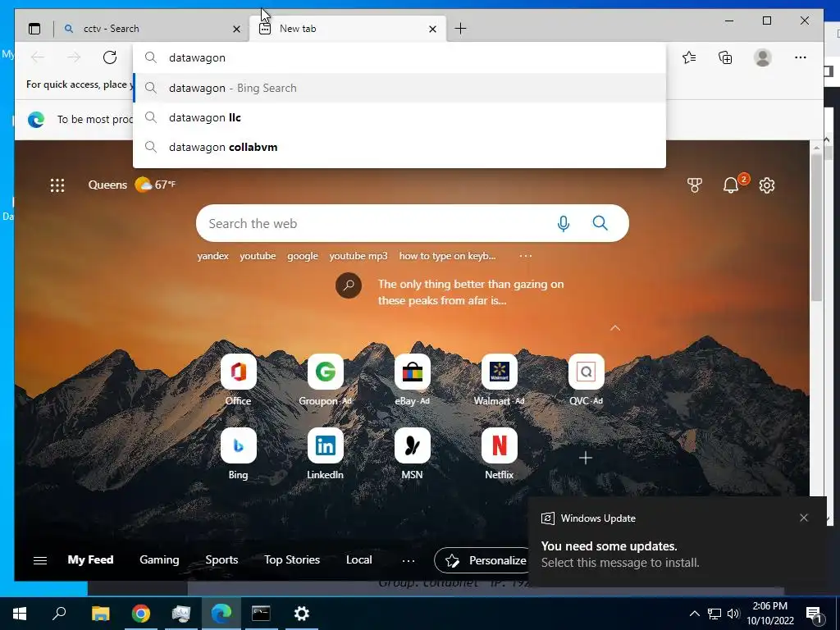Click the Personalize button

[481, 560]
